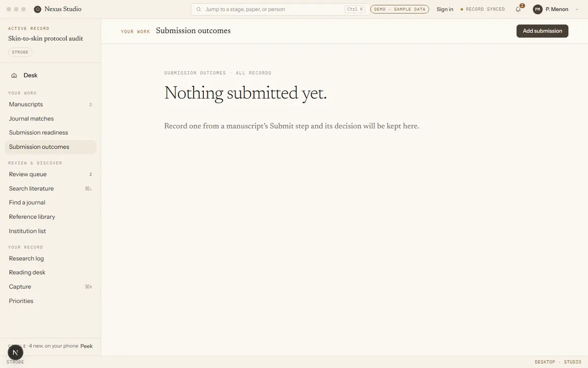Open Submission readiness
This screenshot has width=588, height=368.
(x=50, y=132)
